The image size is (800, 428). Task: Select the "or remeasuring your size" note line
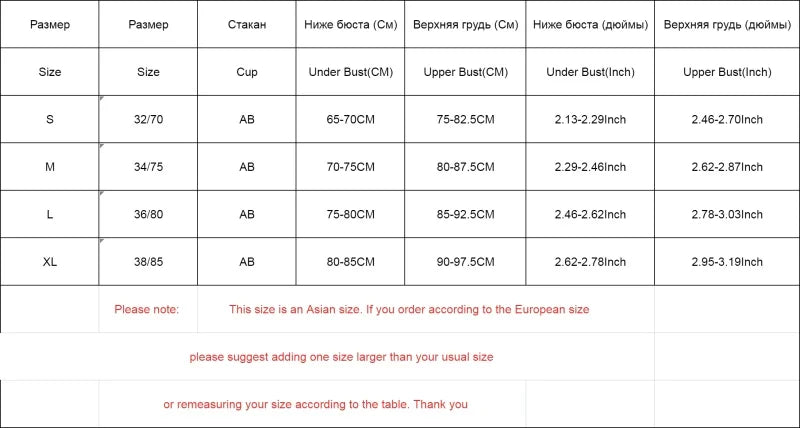315,405
